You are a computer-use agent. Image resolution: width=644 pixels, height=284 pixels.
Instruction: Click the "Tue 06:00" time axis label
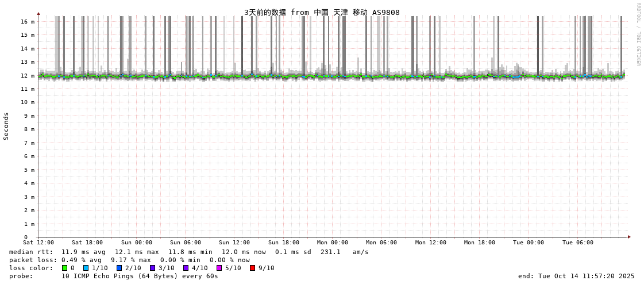click(x=578, y=243)
